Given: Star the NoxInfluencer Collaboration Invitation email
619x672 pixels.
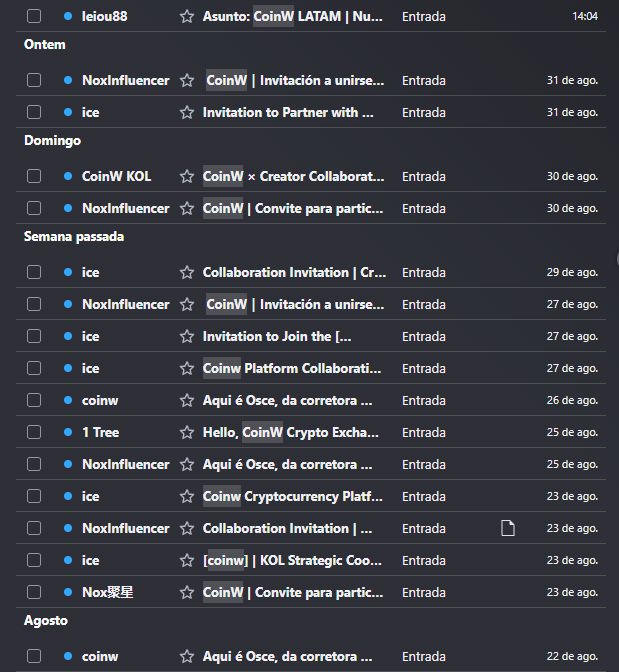Looking at the screenshot, I should pos(187,528).
